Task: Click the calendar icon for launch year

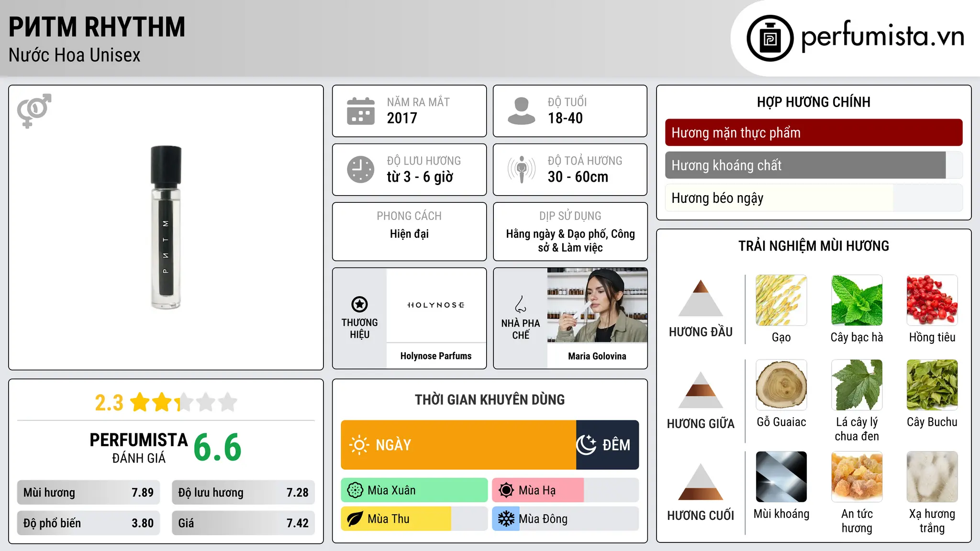Action: pos(361,111)
